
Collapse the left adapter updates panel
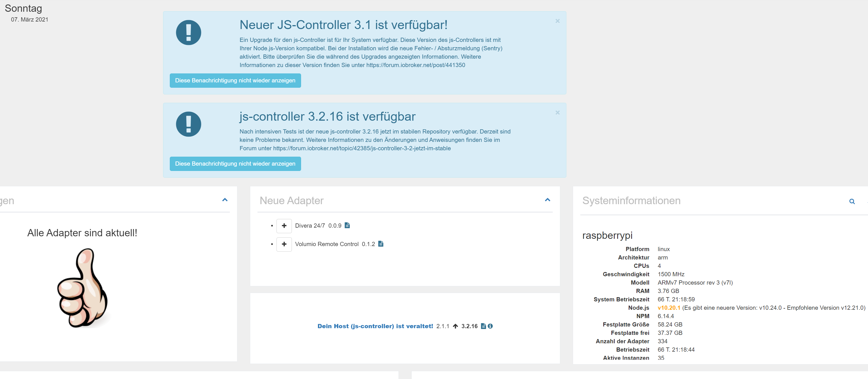click(225, 200)
